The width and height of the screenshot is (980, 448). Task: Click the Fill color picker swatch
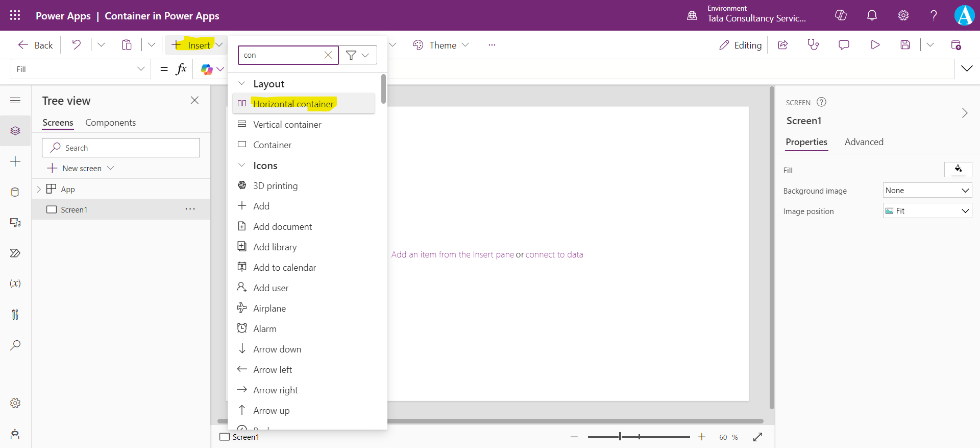point(958,170)
